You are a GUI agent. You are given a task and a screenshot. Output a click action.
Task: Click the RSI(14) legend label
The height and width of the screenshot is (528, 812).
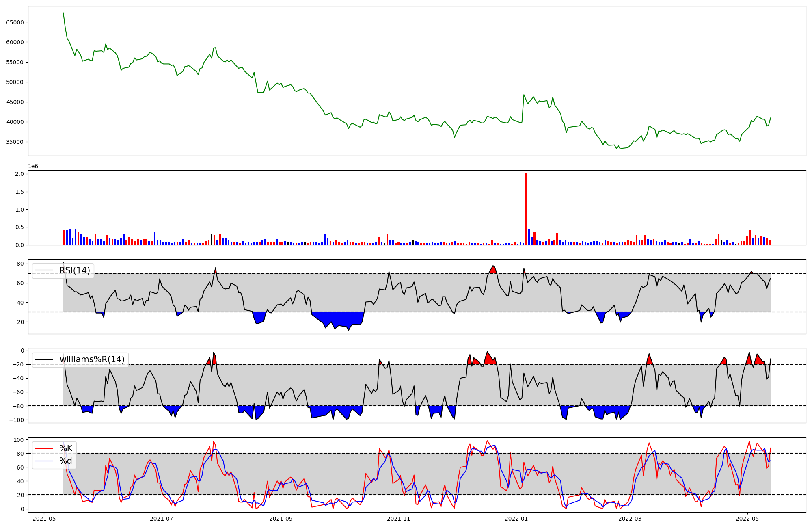tap(75, 270)
